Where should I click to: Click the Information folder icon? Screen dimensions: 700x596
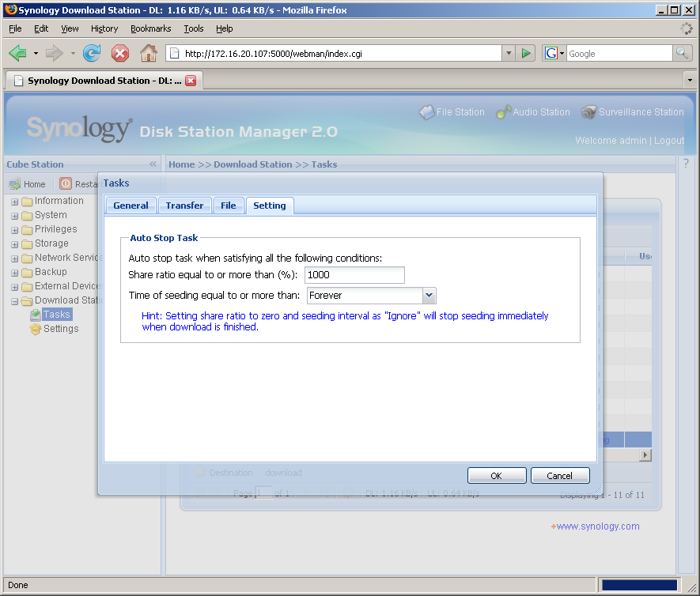(x=27, y=202)
